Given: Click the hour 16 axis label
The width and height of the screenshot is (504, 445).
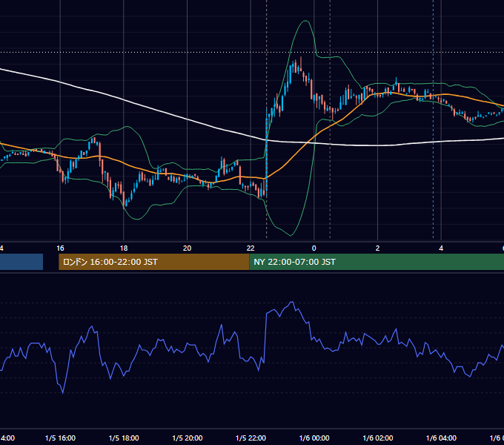Looking at the screenshot, I should click(x=60, y=248).
